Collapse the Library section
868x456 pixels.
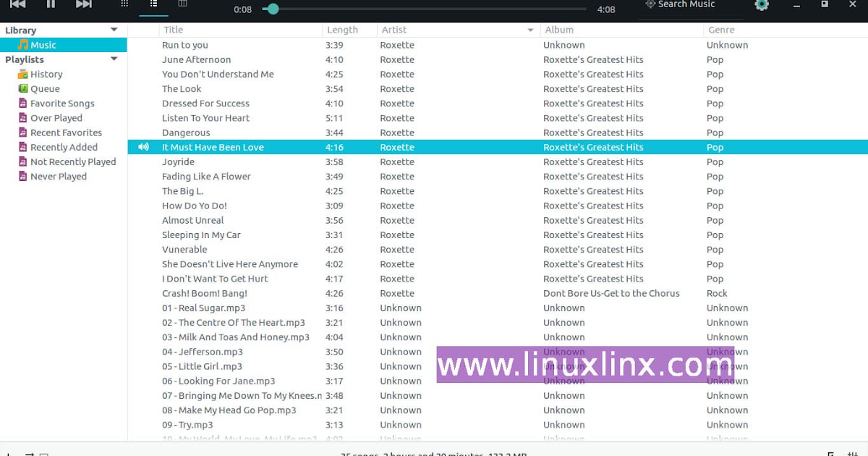pos(114,30)
